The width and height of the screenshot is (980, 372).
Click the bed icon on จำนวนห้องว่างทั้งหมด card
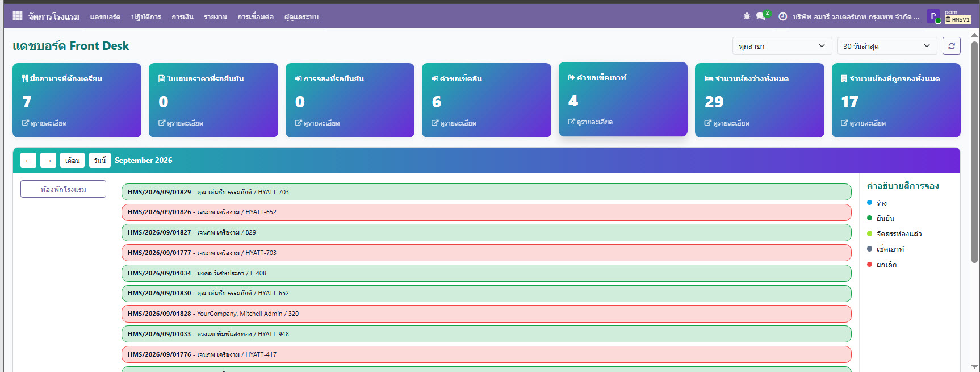click(x=709, y=78)
